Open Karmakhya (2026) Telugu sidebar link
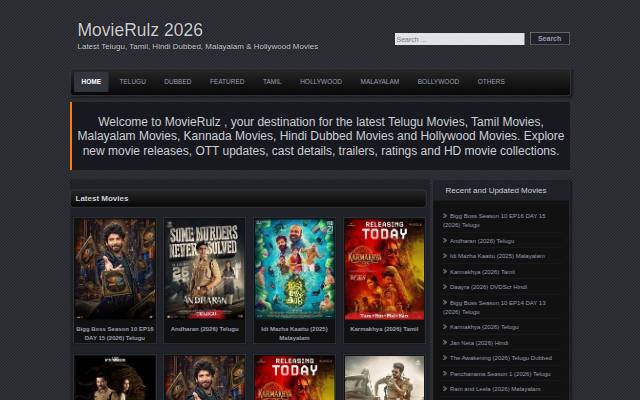The width and height of the screenshot is (640, 400). [x=484, y=327]
